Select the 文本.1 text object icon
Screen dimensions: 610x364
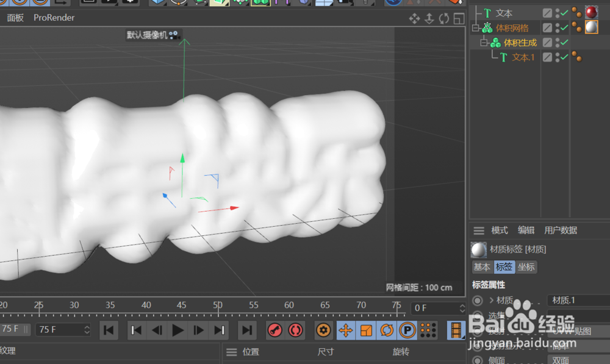point(504,57)
